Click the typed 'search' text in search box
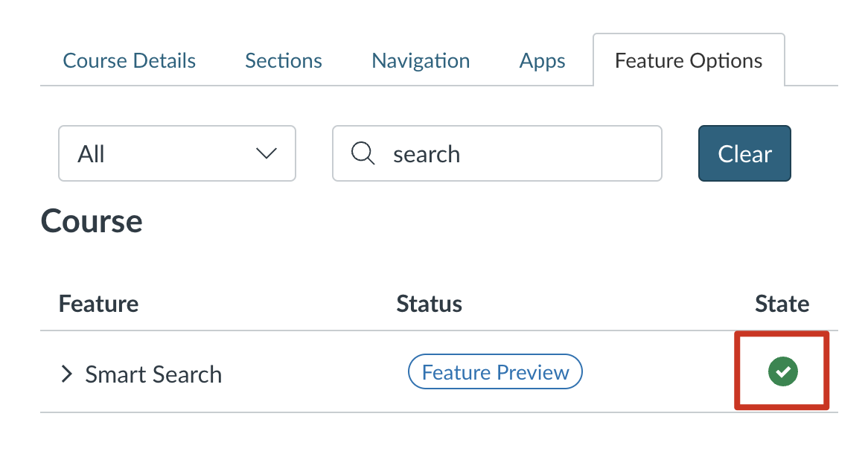 [x=427, y=154]
